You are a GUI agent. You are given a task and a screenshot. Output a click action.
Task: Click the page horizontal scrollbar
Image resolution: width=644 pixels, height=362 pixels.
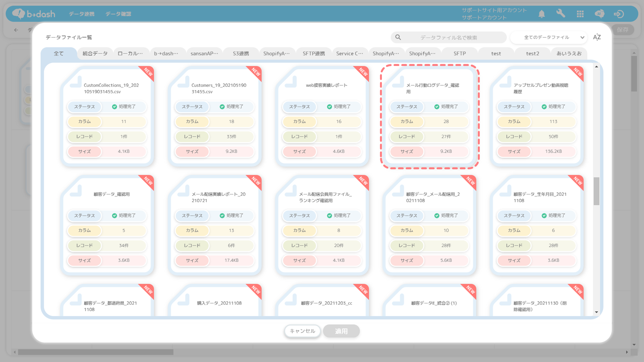[96, 352]
